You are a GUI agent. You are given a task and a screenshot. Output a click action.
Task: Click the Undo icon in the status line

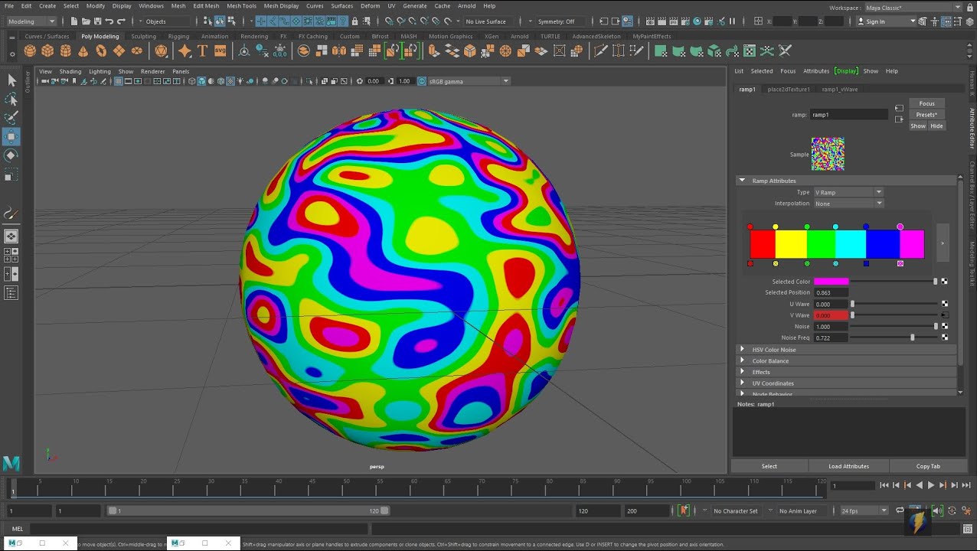point(109,21)
